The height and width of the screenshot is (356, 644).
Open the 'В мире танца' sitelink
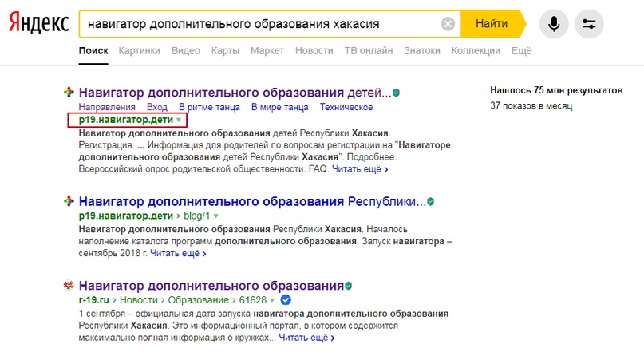pyautogui.click(x=279, y=107)
